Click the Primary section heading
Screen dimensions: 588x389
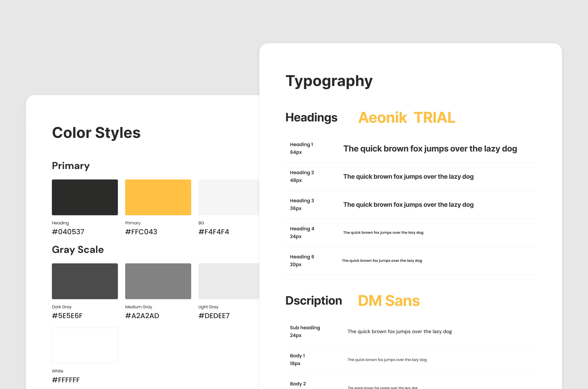[71, 166]
